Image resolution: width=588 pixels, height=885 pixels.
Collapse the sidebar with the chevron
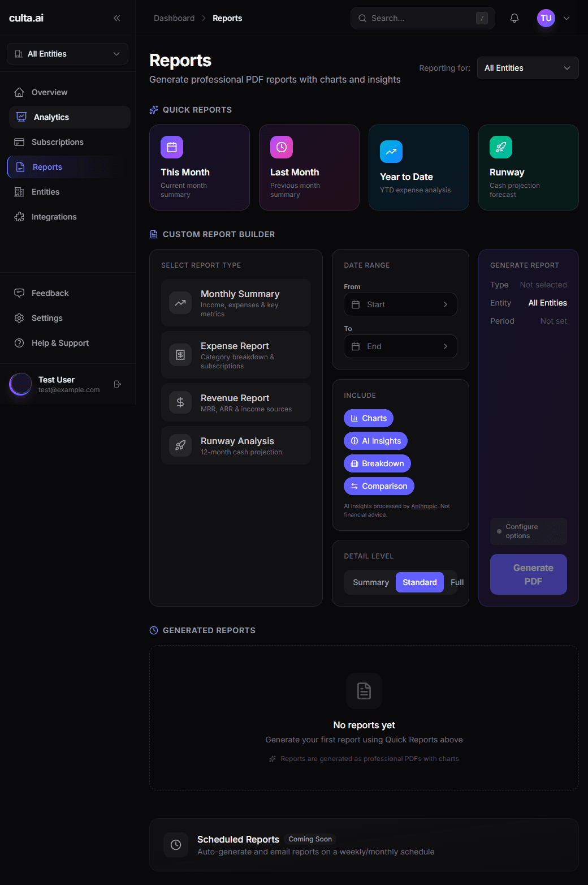click(117, 18)
